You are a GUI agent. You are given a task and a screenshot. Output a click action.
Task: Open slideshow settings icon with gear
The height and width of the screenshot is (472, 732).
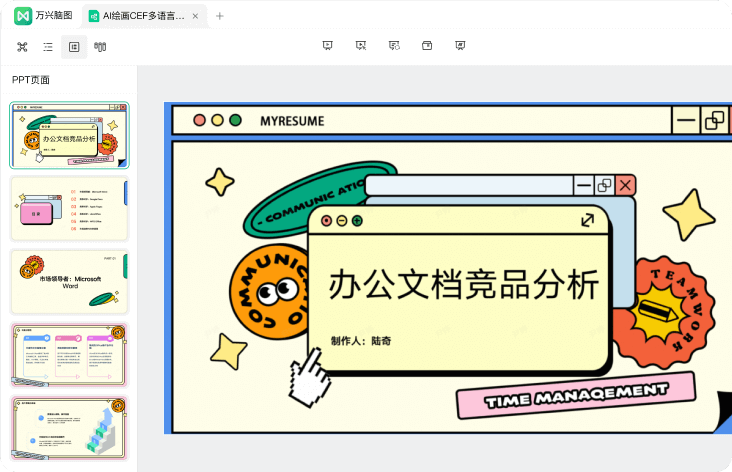coord(394,45)
